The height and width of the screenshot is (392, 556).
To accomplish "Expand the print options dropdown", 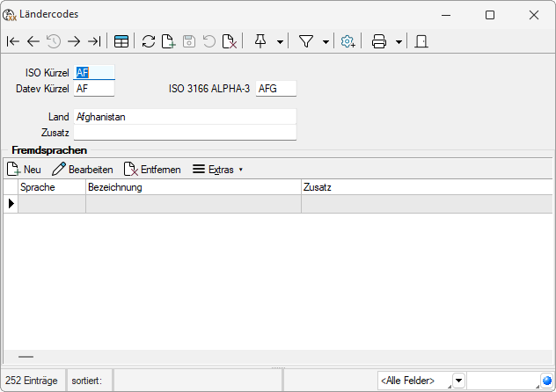I will pos(399,42).
